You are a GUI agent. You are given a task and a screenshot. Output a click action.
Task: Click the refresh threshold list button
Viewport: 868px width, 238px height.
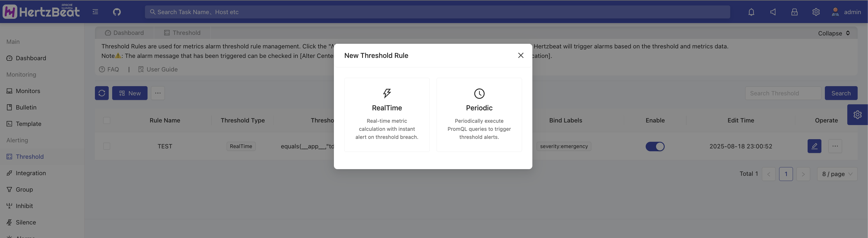coord(102,93)
